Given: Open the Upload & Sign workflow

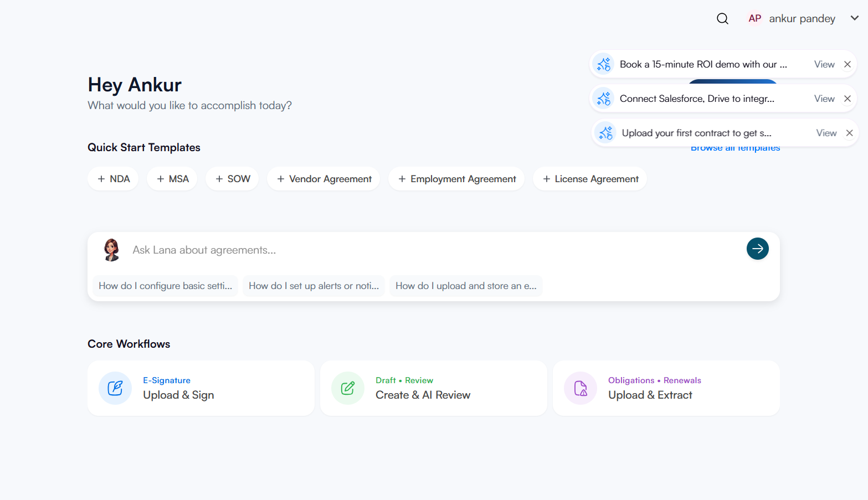Looking at the screenshot, I should [201, 388].
